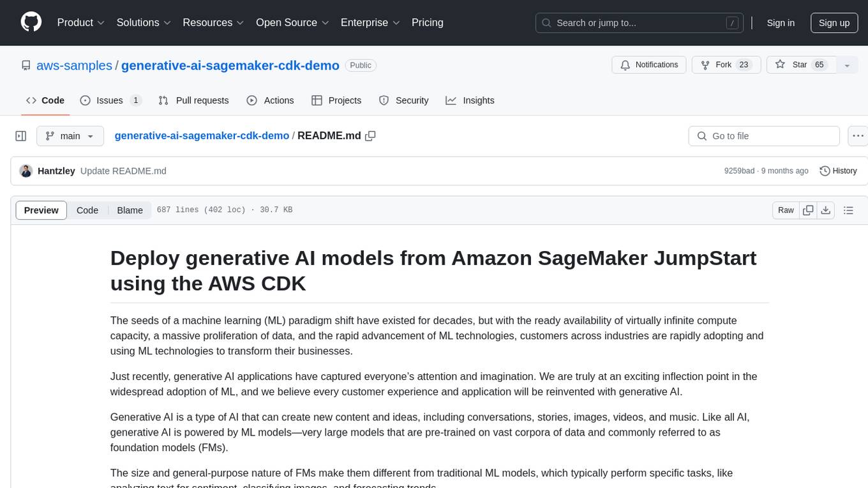Select the Preview view toggle
Screen dimensions: 868x488
pos(41,210)
